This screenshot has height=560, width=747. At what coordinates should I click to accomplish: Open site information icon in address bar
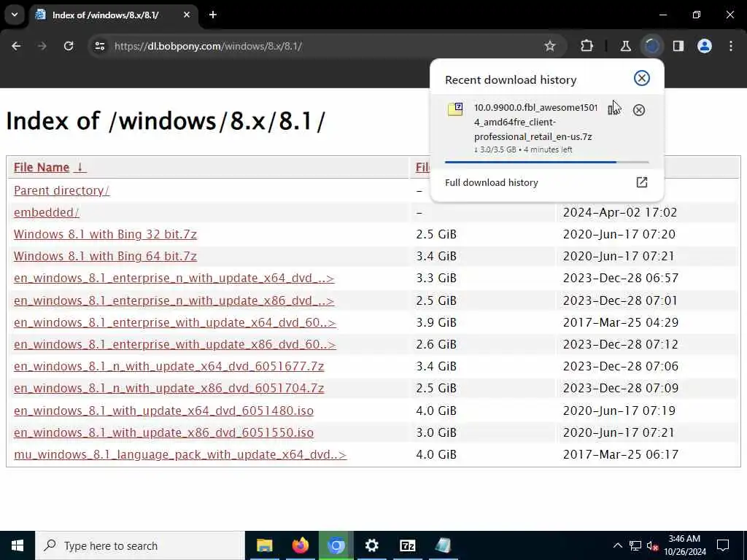click(99, 46)
